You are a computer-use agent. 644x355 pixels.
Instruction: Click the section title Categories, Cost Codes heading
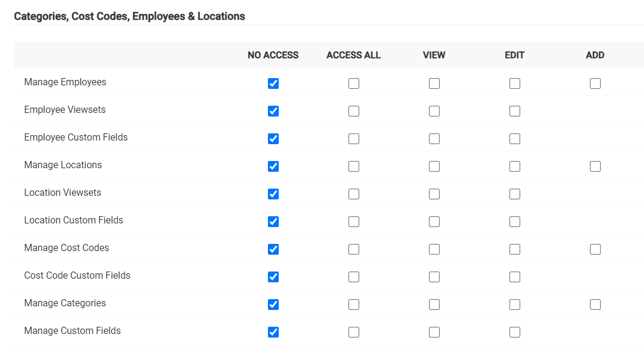(x=129, y=16)
